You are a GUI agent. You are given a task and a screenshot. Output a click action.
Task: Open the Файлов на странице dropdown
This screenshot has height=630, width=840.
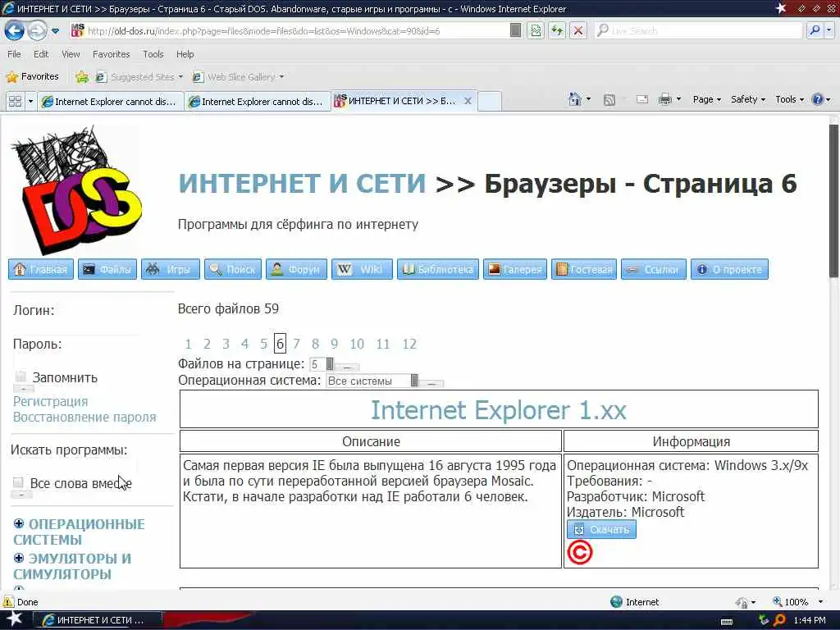(322, 365)
